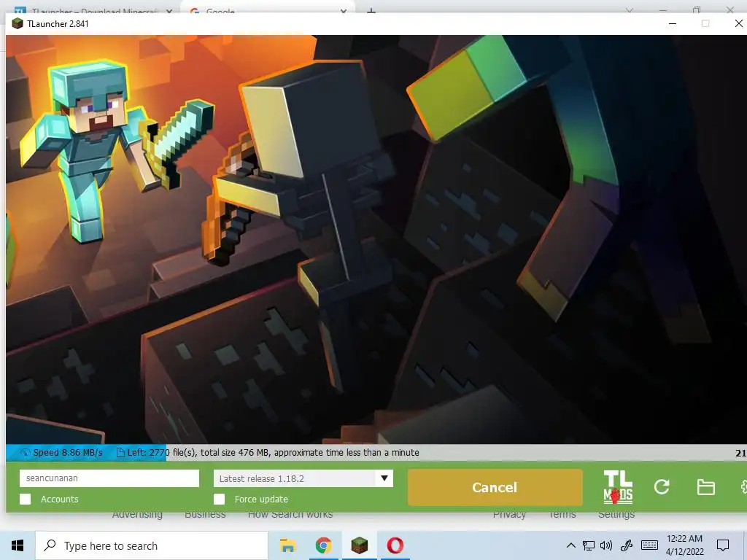Screen dimensions: 747x560
Task: Open network status tray icon
Action: click(x=589, y=545)
